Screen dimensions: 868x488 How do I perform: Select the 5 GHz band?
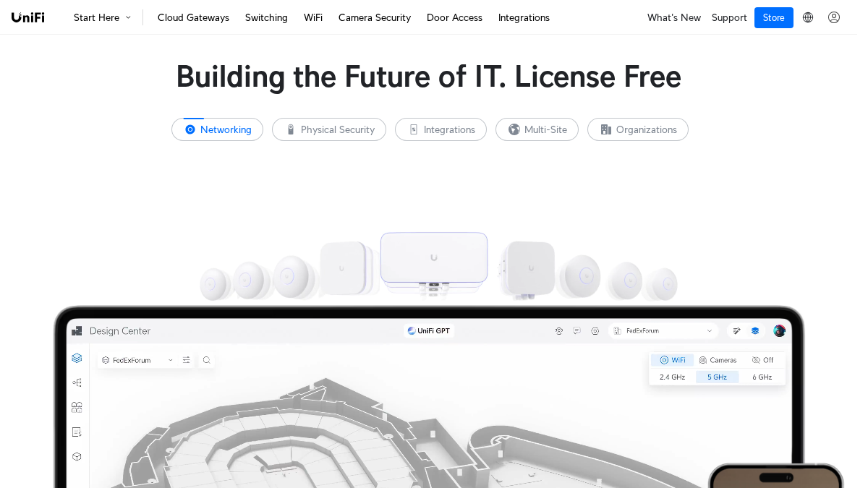(718, 377)
